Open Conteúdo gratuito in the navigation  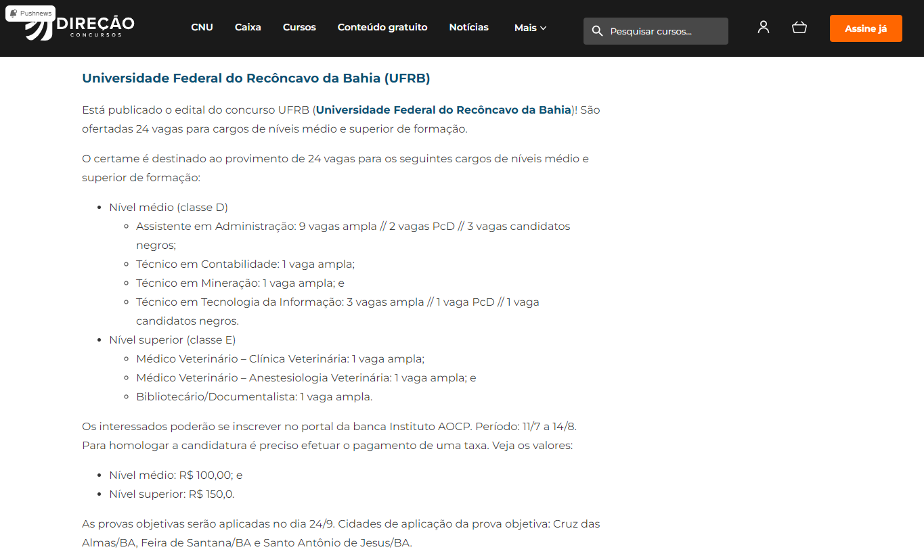click(382, 27)
